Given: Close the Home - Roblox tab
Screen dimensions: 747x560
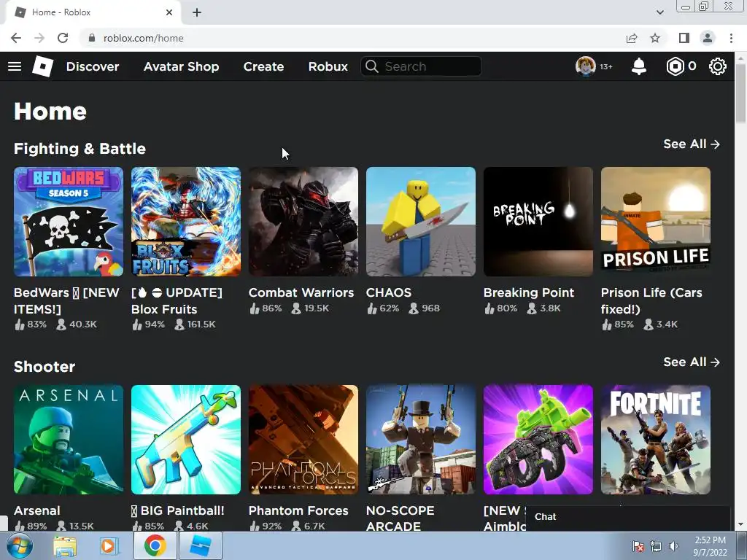Looking at the screenshot, I should [x=169, y=12].
